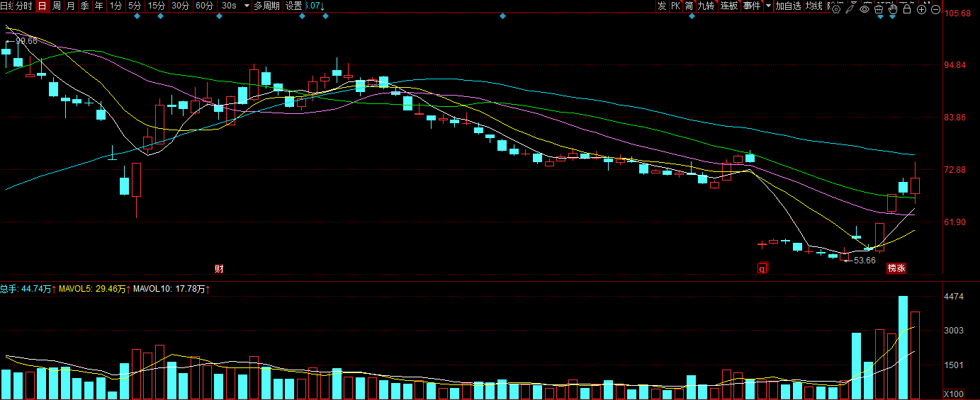The height and width of the screenshot is (400, 980).
Task: Toggle the 连板 indicator button
Action: [729, 6]
